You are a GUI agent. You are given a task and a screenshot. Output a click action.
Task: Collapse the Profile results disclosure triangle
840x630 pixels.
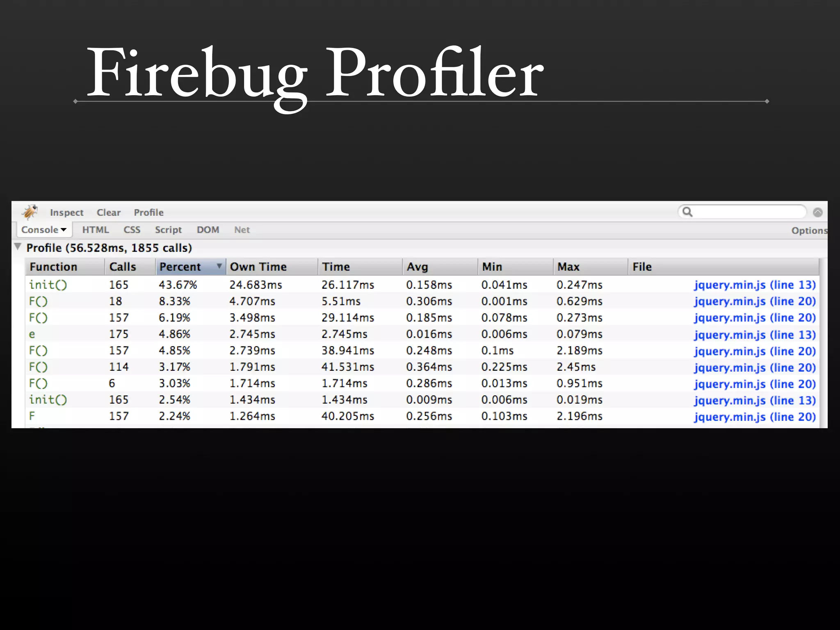click(x=18, y=247)
